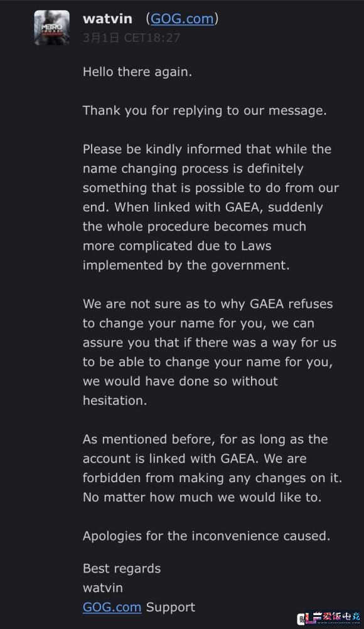Select the 'Hello there again.' greeting line
The width and height of the screenshot is (364, 629).
tap(137, 72)
